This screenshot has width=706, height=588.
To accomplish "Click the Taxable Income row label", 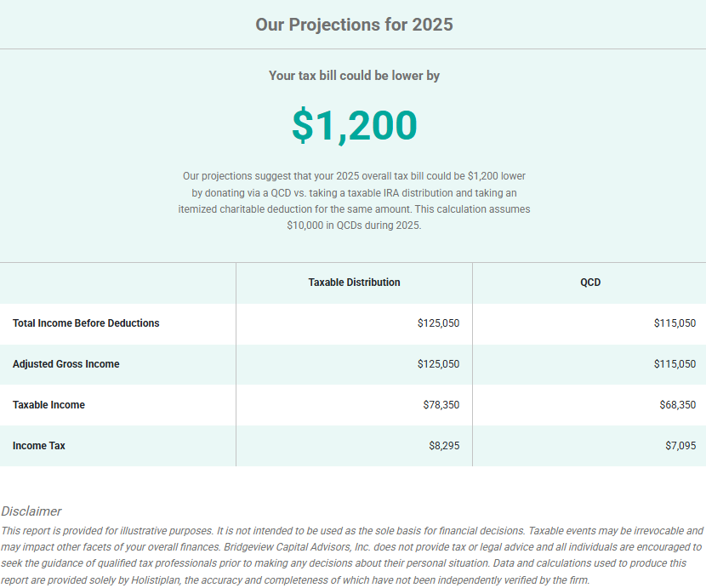I will 48,405.
